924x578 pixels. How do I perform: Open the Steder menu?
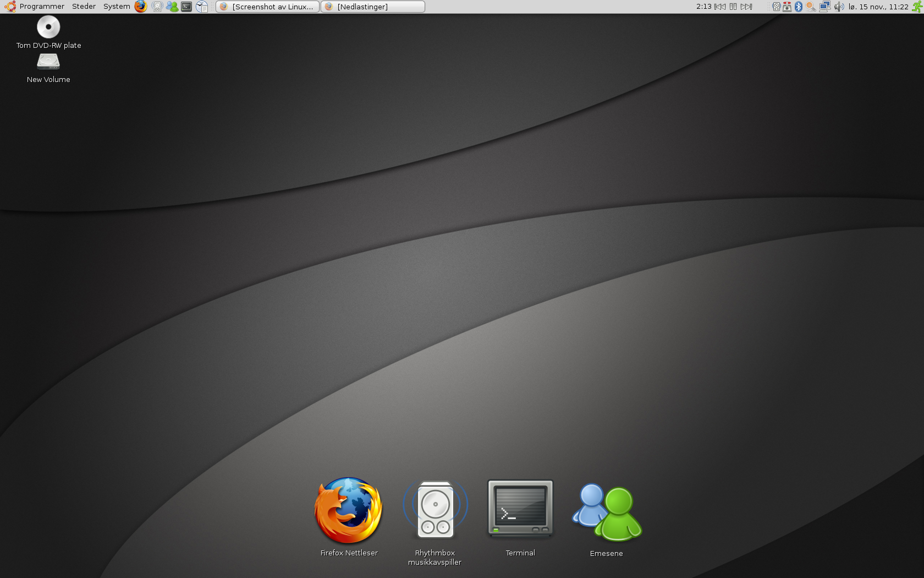click(84, 7)
